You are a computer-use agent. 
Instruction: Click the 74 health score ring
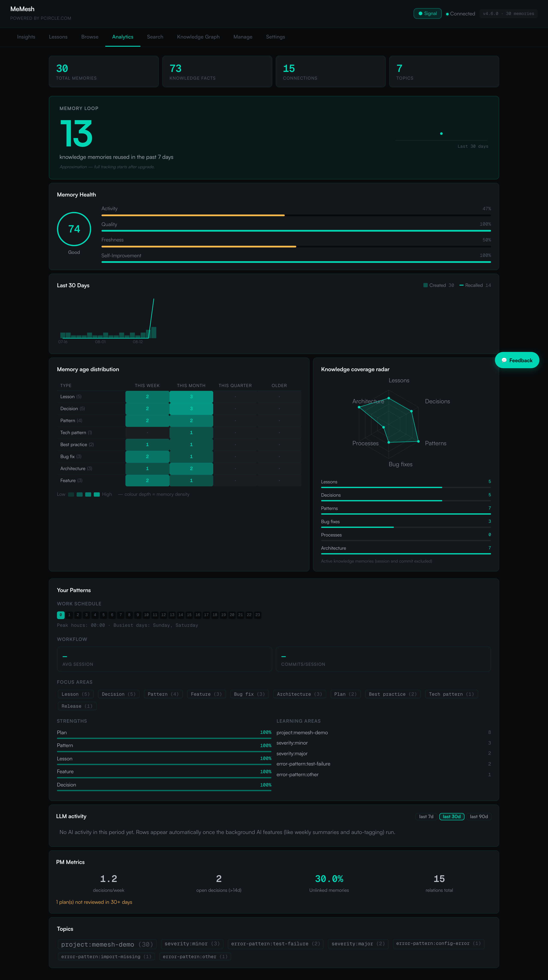74,229
